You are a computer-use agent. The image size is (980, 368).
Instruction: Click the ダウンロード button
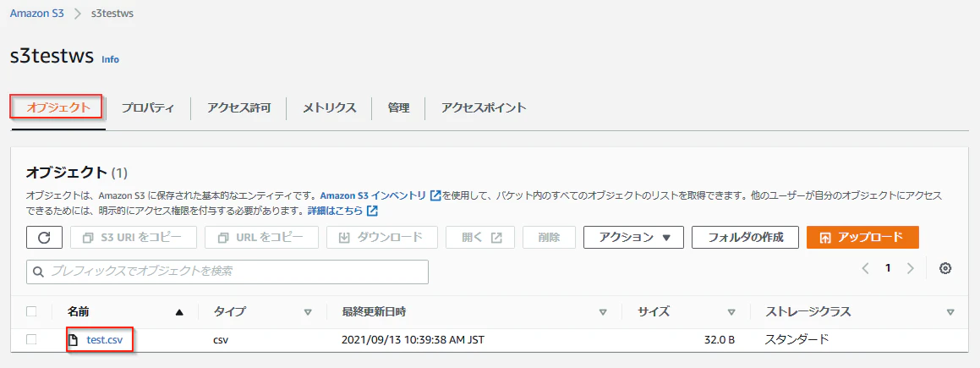(381, 238)
